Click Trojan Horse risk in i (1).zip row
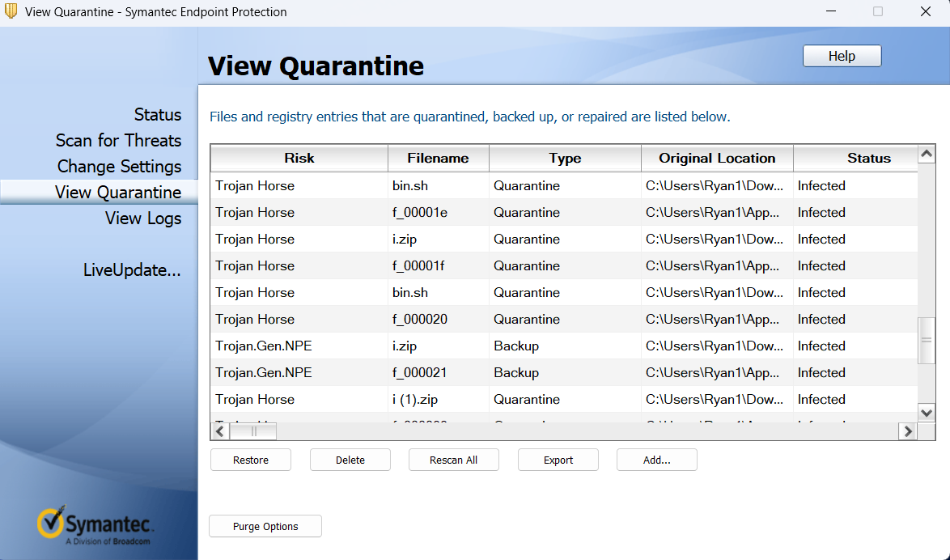This screenshot has height=560, width=950. coord(255,400)
